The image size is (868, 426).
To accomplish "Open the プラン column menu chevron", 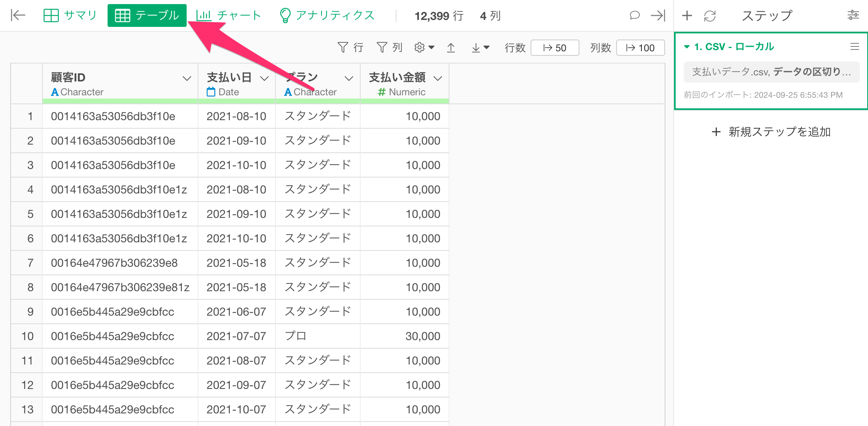I will 349,78.
